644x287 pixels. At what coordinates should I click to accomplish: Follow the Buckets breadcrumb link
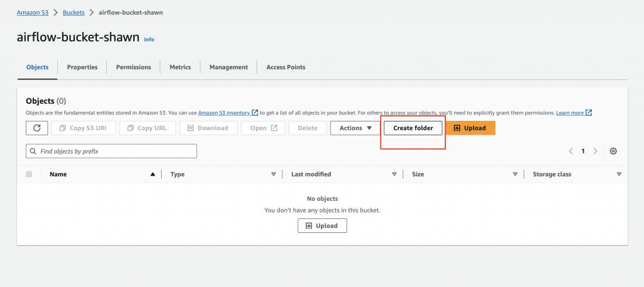coord(74,13)
